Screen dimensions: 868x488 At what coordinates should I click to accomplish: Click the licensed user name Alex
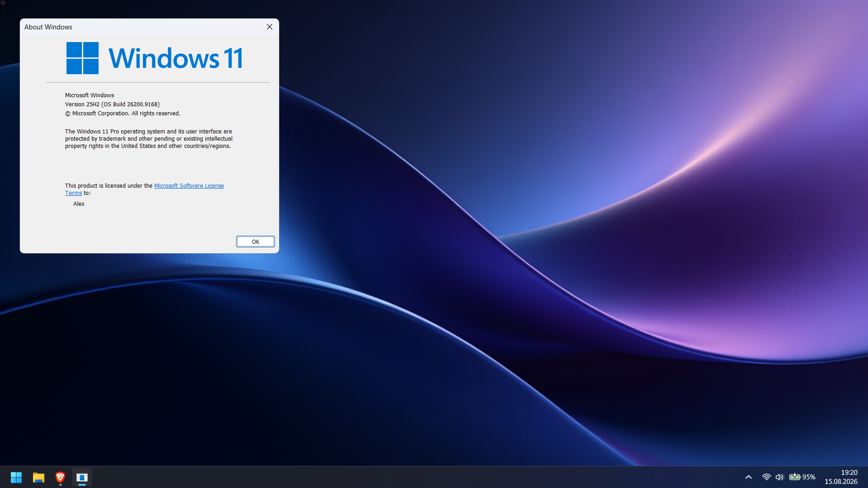(79, 204)
